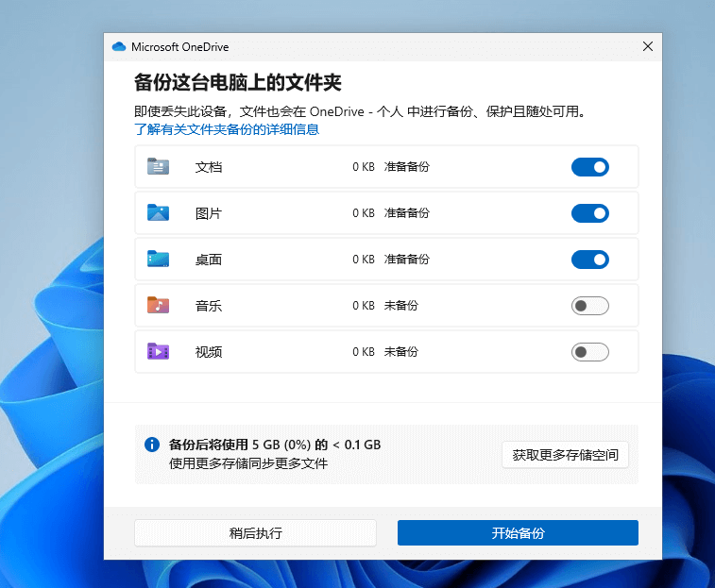Turn off the 图片 backup switch
Viewport: 715px width, 588px height.
coord(589,213)
